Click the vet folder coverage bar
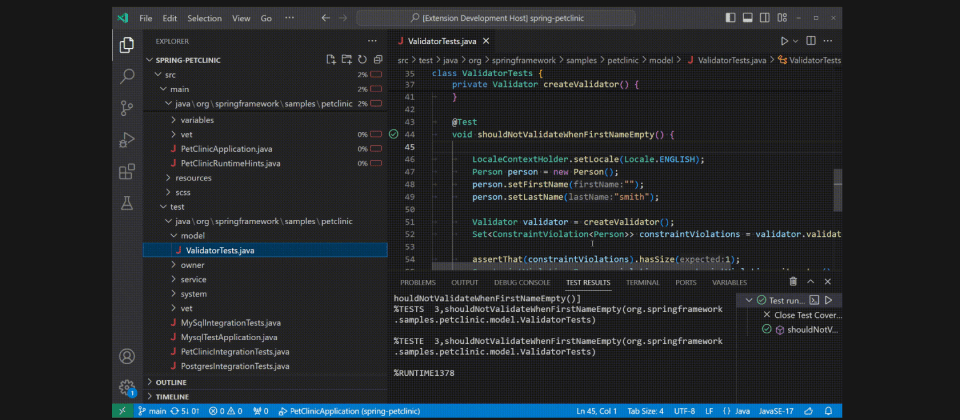960x420 pixels. 376,135
